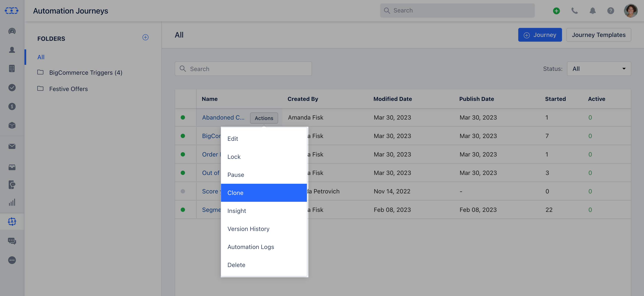
Task: Click the grey status dot in Score row
Action: pos(183,191)
